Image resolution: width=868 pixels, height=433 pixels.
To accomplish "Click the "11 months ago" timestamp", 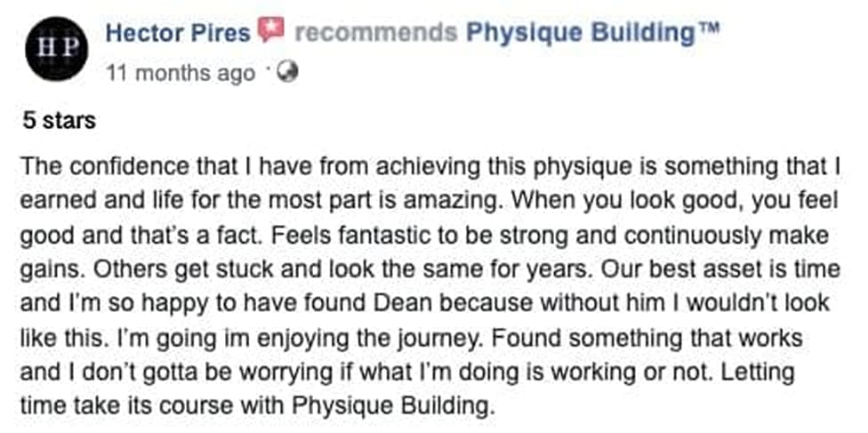I will pyautogui.click(x=181, y=73).
